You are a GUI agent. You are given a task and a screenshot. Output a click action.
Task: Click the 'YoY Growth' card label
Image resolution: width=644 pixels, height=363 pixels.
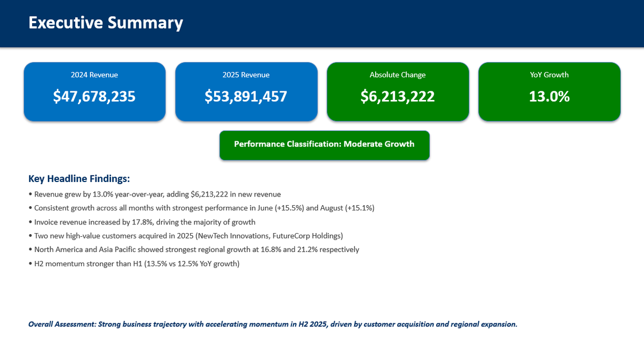coord(550,75)
